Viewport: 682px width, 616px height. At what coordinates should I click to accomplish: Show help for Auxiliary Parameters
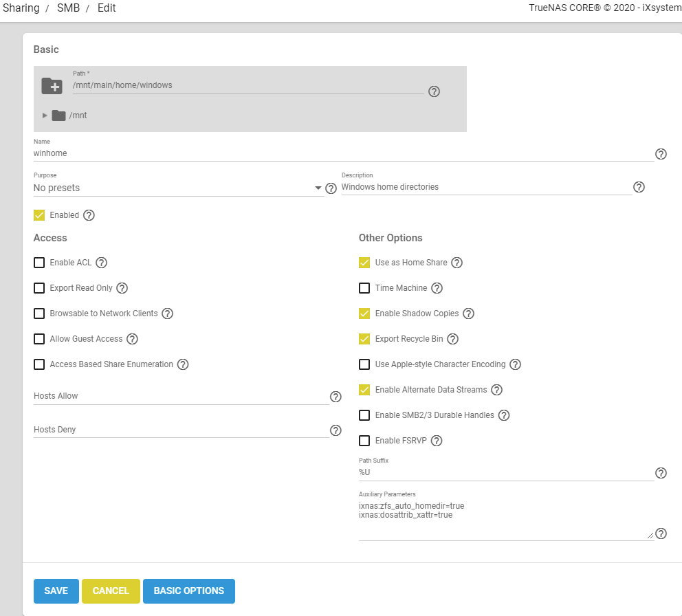661,533
